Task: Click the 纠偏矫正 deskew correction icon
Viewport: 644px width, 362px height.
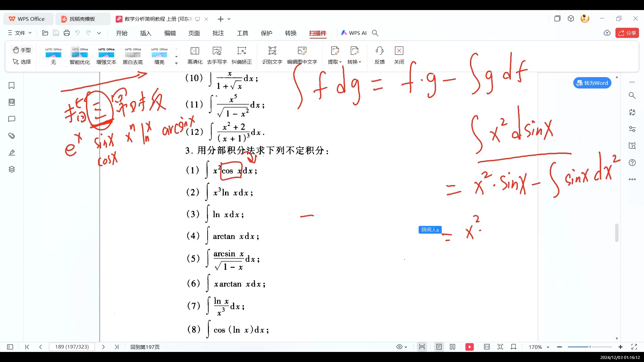Action: point(241,51)
